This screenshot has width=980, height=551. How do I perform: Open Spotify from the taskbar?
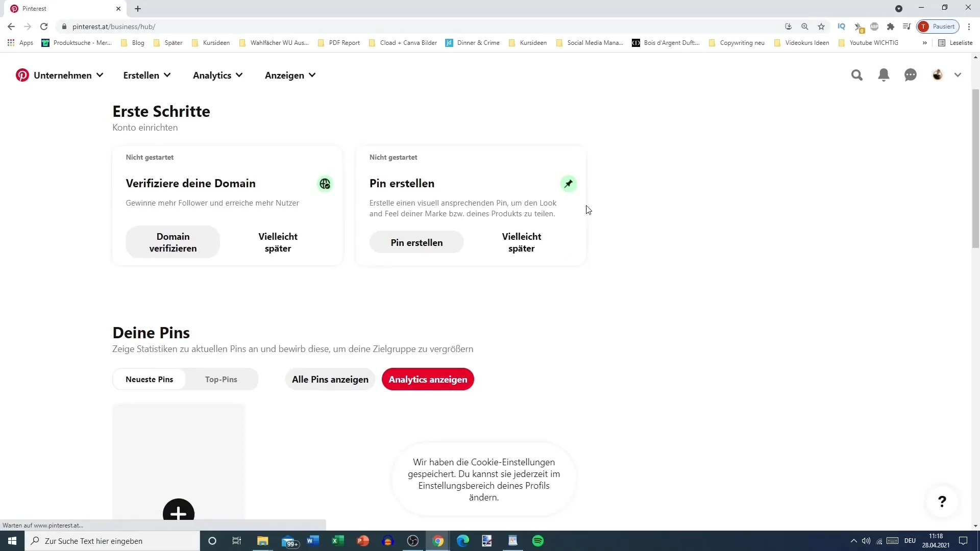coord(538,541)
